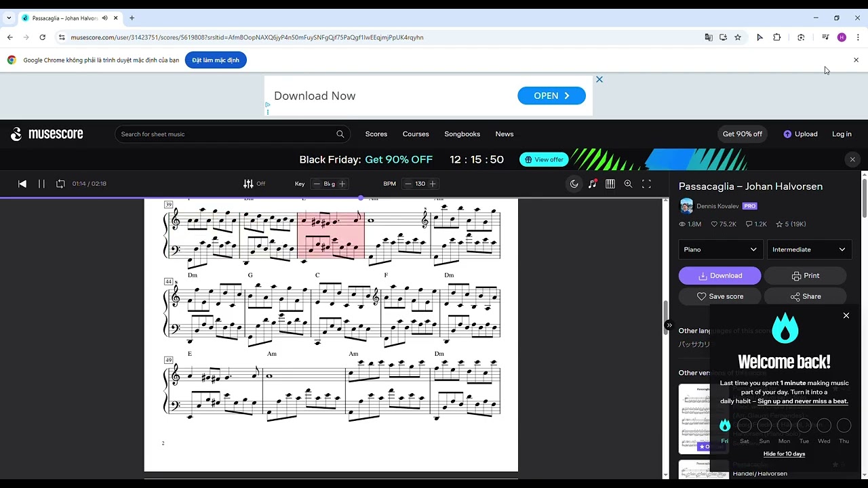Click the 75.2K favorites heart count
Image resolution: width=868 pixels, height=488 pixels.
pos(724,224)
